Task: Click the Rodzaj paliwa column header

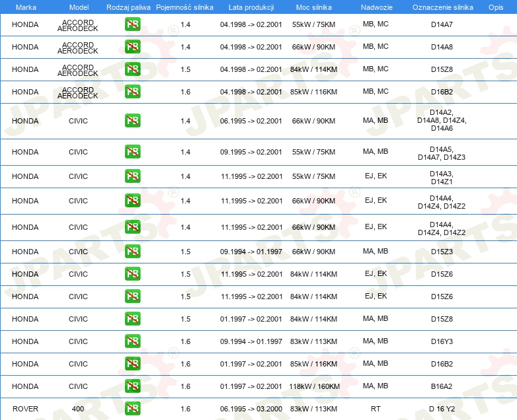Action: (x=128, y=7)
